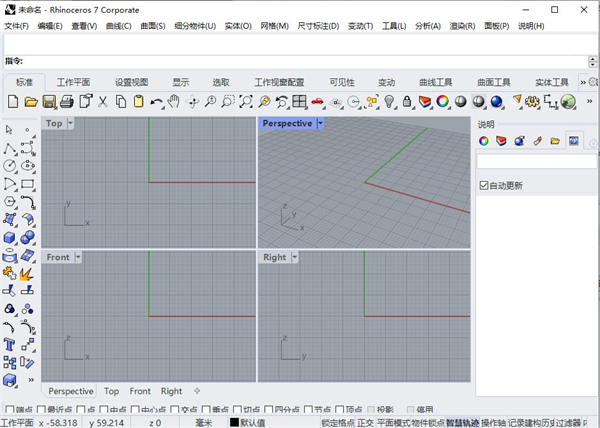600x428 pixels.
Task: Select the Text tool in left sidebar
Action: [10, 343]
